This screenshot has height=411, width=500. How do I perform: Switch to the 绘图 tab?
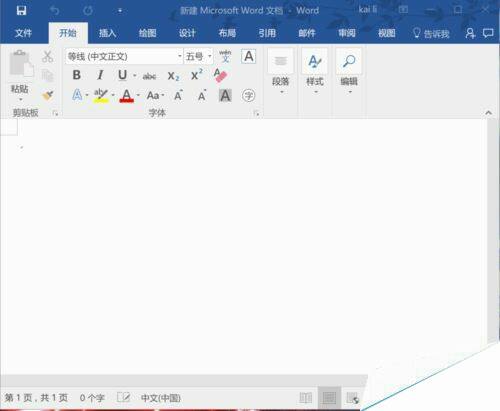point(147,33)
